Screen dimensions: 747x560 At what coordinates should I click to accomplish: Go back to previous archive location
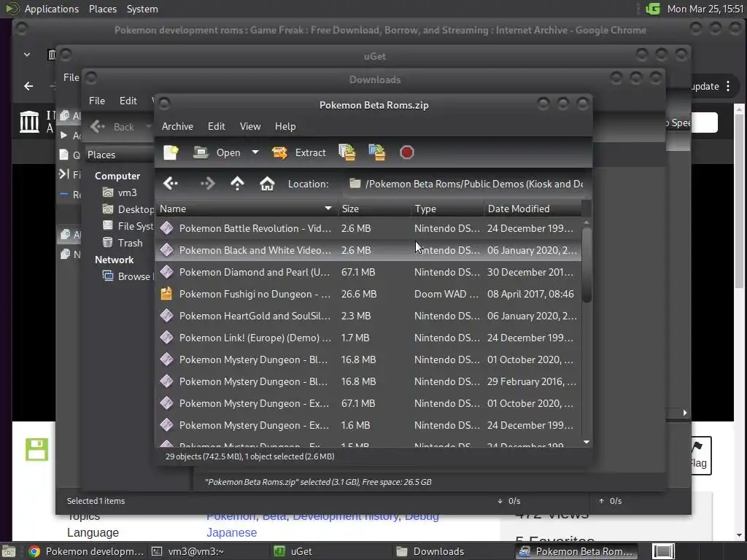[x=171, y=183]
